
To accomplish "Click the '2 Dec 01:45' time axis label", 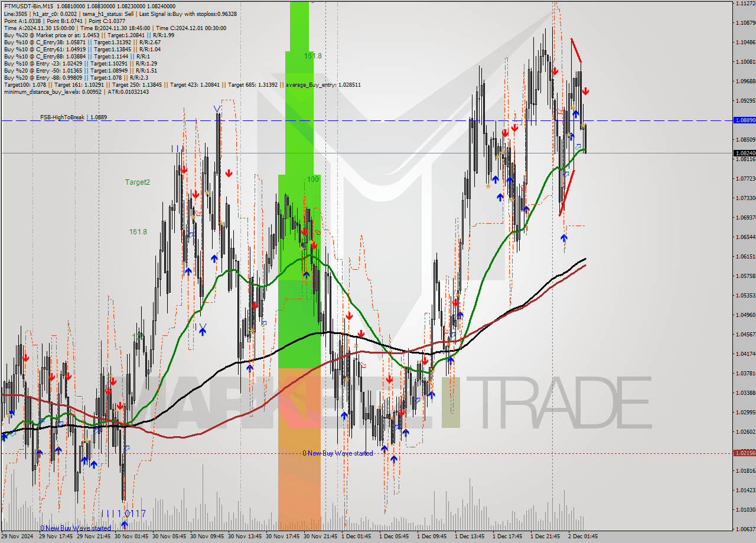I will [x=584, y=537].
